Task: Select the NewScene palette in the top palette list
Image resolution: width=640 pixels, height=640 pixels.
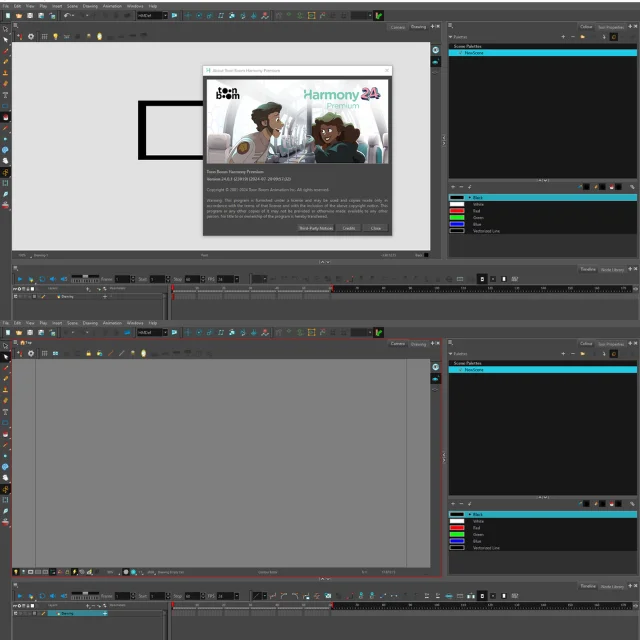Action: click(472, 53)
